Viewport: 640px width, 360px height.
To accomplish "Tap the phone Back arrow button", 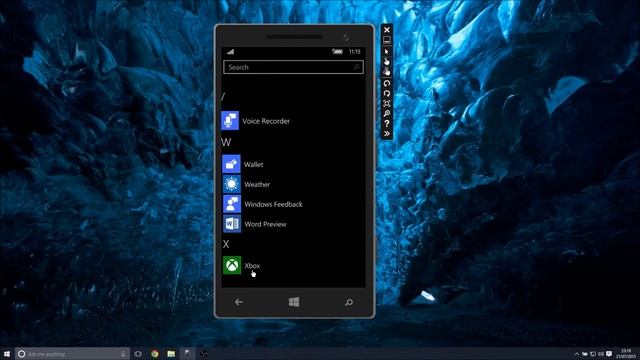I will click(239, 302).
